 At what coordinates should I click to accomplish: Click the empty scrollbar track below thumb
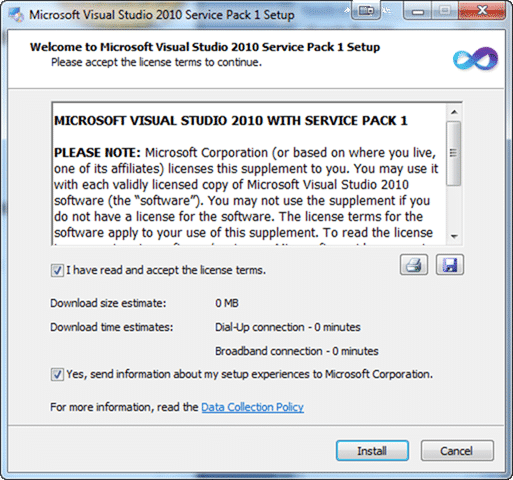(454, 207)
